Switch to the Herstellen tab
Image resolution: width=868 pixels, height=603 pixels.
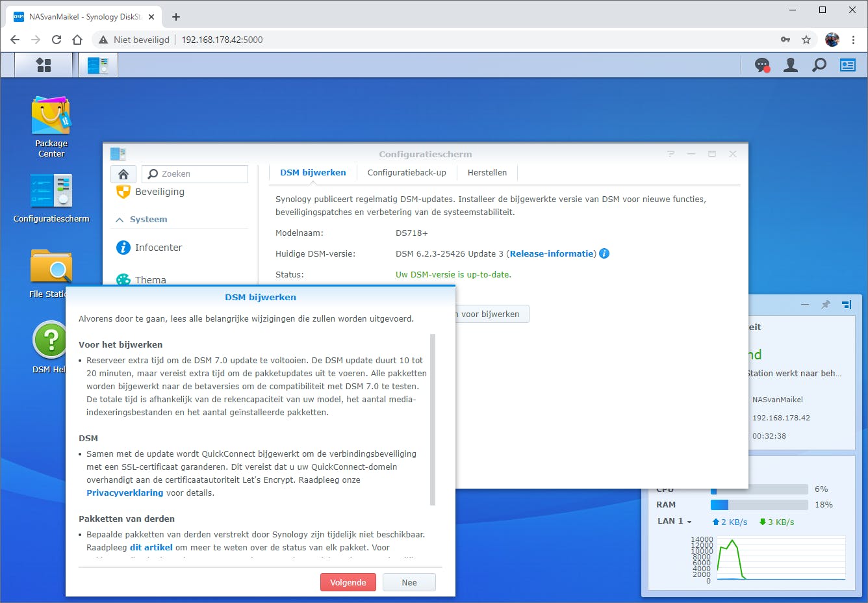pyautogui.click(x=487, y=173)
